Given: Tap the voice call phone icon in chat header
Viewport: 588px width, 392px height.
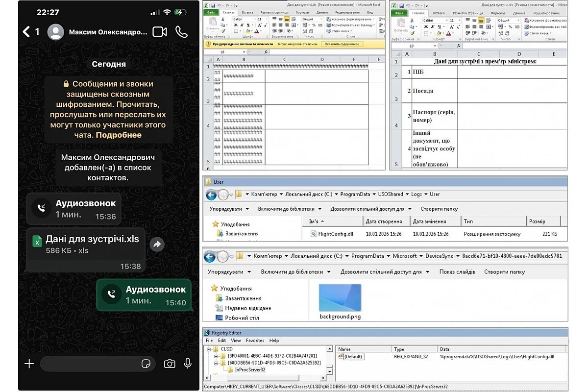Looking at the screenshot, I should pos(182,32).
